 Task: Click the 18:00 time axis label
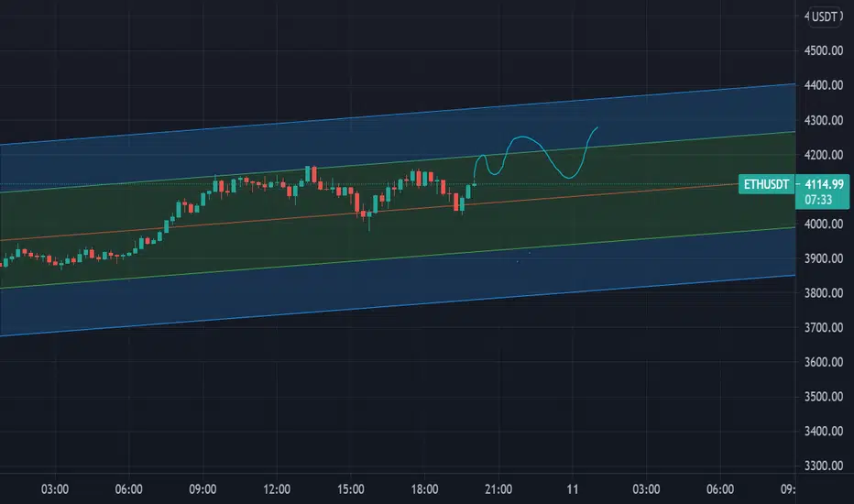point(425,489)
